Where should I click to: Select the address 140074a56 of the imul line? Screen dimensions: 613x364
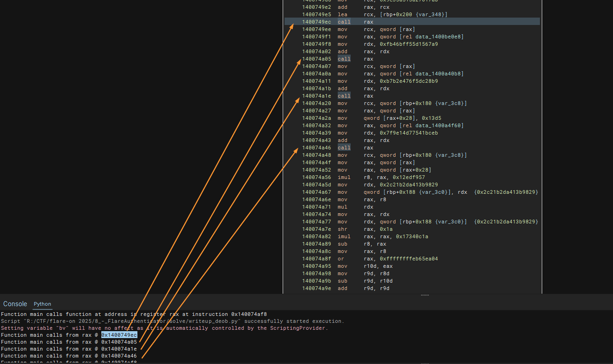[x=317, y=177]
